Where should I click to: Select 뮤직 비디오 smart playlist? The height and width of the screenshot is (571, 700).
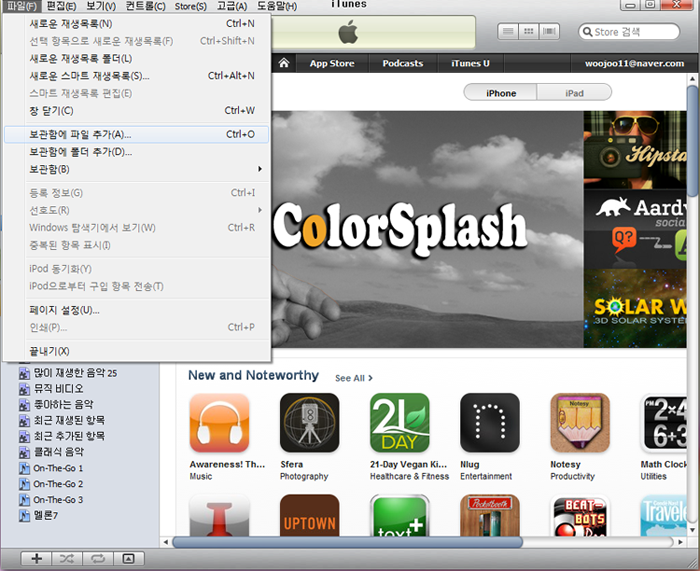coord(58,388)
